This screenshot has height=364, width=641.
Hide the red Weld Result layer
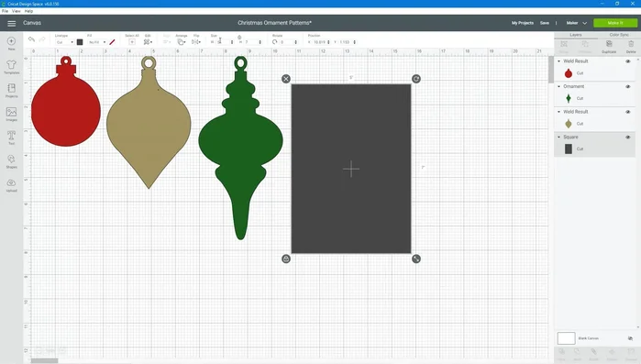[628, 61]
